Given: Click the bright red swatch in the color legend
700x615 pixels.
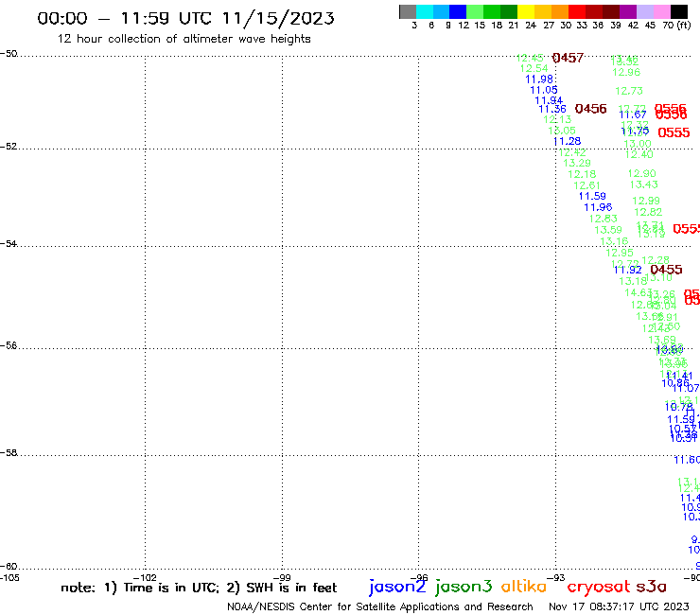Looking at the screenshot, I should pyautogui.click(x=577, y=11).
